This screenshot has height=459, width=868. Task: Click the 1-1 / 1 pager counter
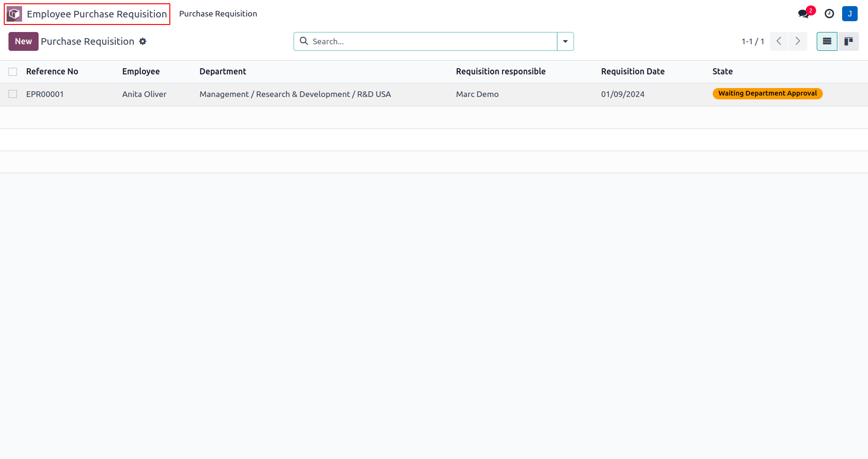tap(753, 41)
